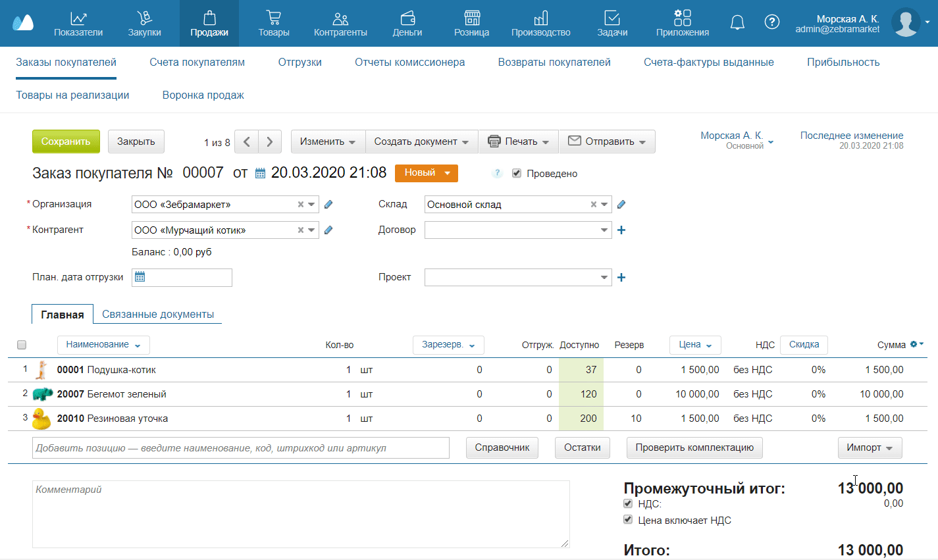This screenshot has width=938, height=560.
Task: Open Розница section in top navigation
Action: pyautogui.click(x=471, y=24)
